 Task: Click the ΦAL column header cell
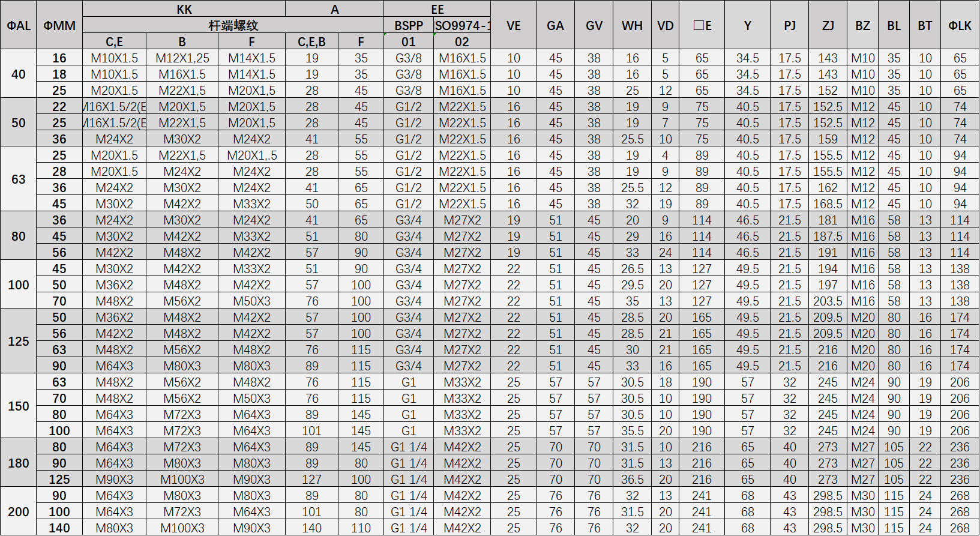18,25
